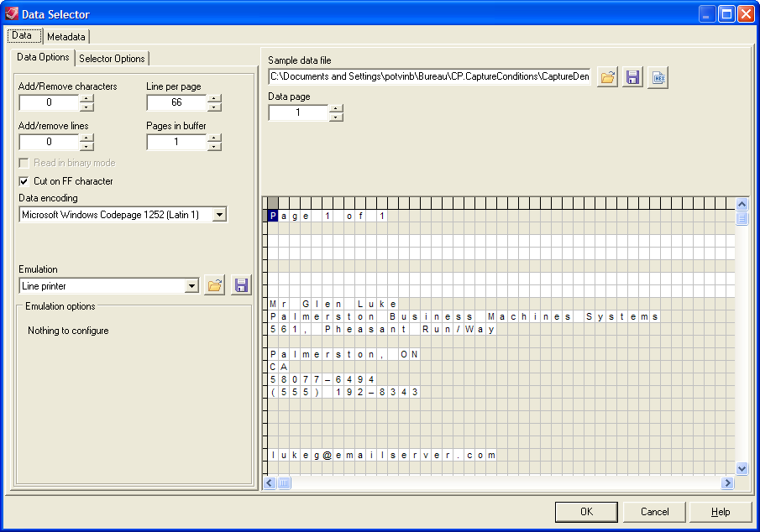Increase the Pages in buffer value
Viewport: 760px width, 532px height.
(x=214, y=138)
